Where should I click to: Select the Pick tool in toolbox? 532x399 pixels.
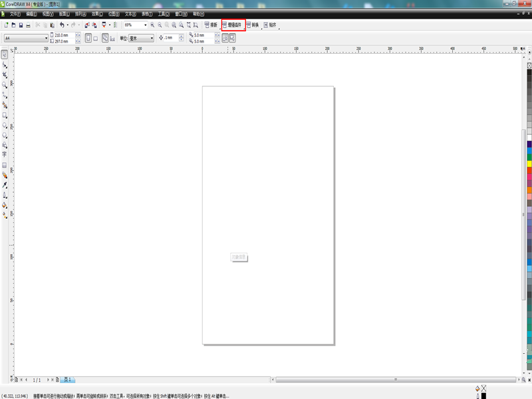pos(5,55)
